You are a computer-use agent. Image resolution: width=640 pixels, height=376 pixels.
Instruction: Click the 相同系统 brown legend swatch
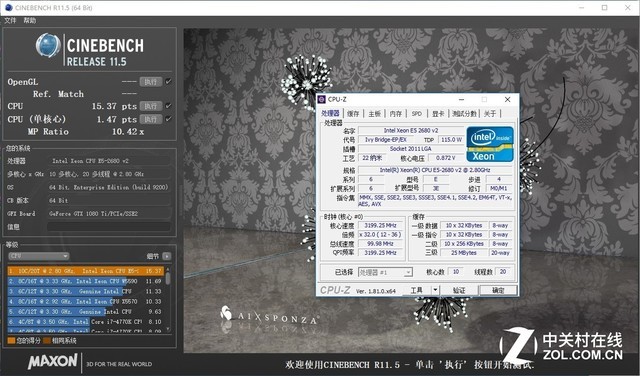47,340
